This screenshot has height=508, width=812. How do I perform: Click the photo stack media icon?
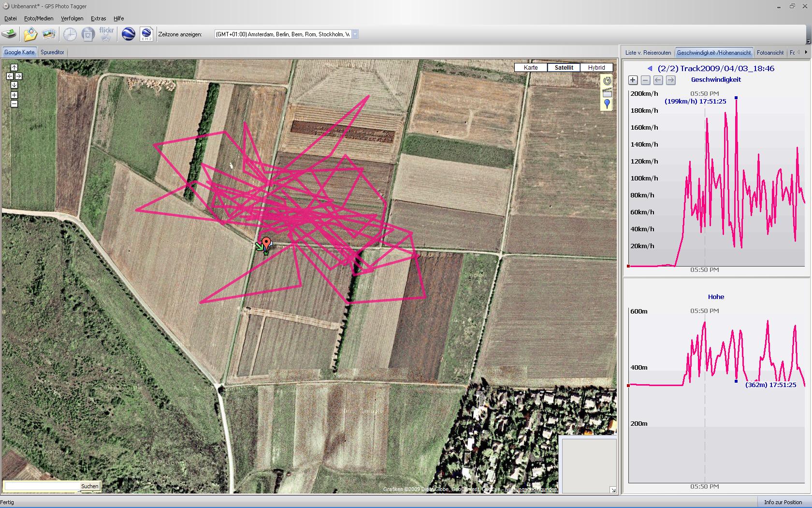point(49,34)
